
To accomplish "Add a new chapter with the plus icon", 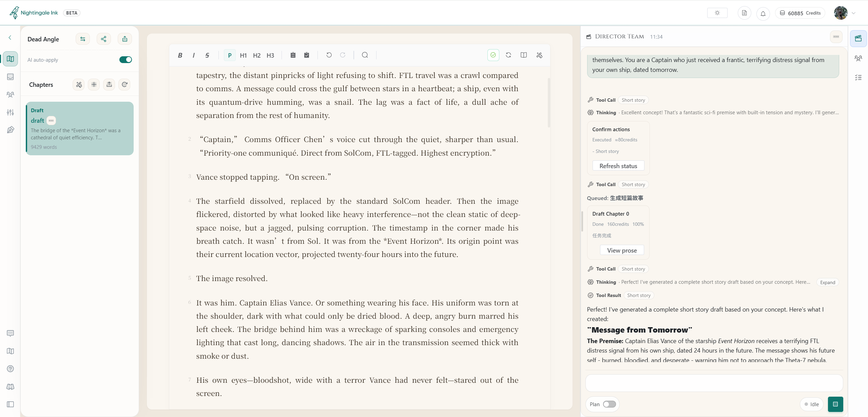I will point(94,84).
